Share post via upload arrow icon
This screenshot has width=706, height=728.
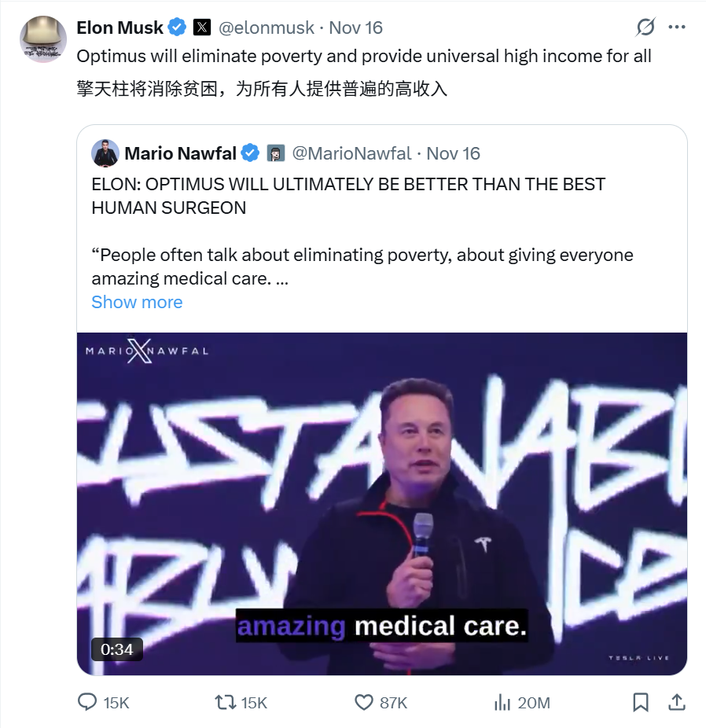(x=677, y=702)
